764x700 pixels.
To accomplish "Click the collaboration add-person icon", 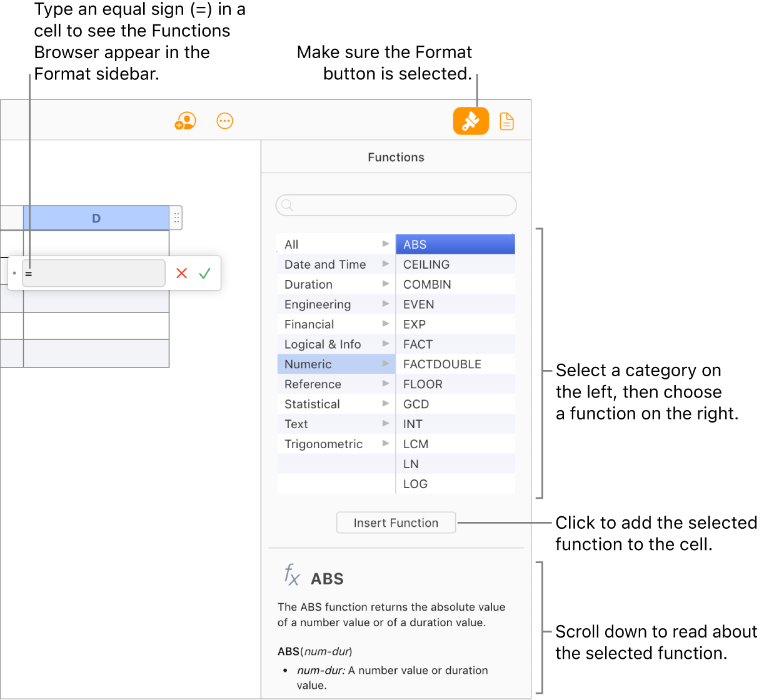I will (x=185, y=121).
